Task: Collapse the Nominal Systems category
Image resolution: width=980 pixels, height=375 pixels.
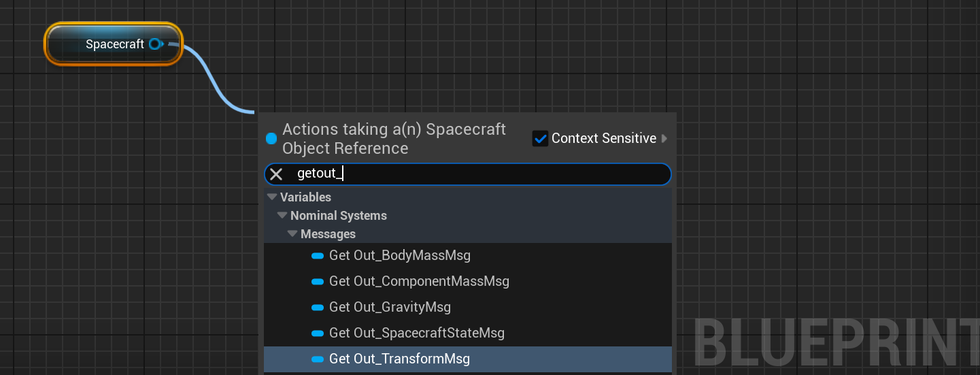Action: [283, 216]
